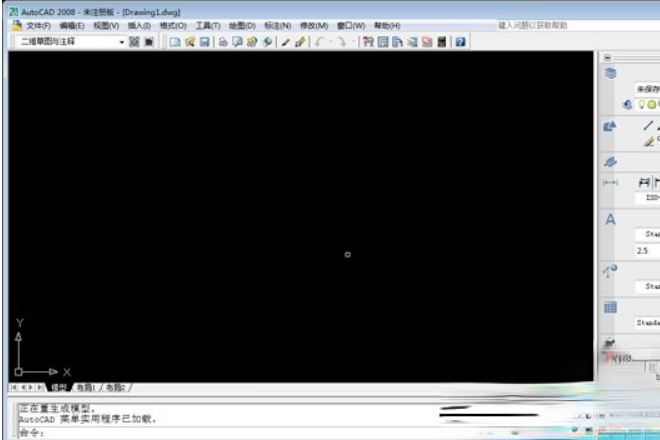Click the Block Editor pencil icon

[x=301, y=42]
